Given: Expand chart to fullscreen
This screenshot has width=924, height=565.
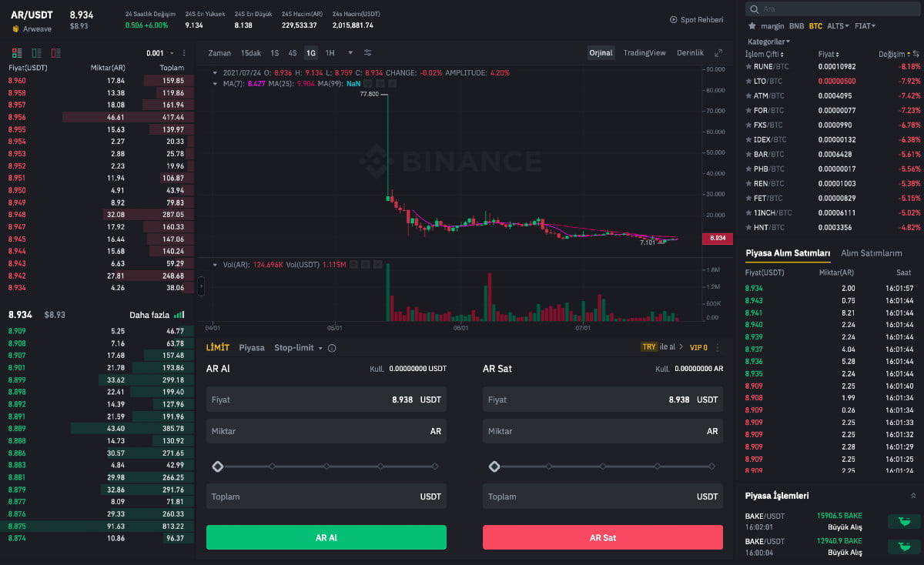Looking at the screenshot, I should coord(718,53).
